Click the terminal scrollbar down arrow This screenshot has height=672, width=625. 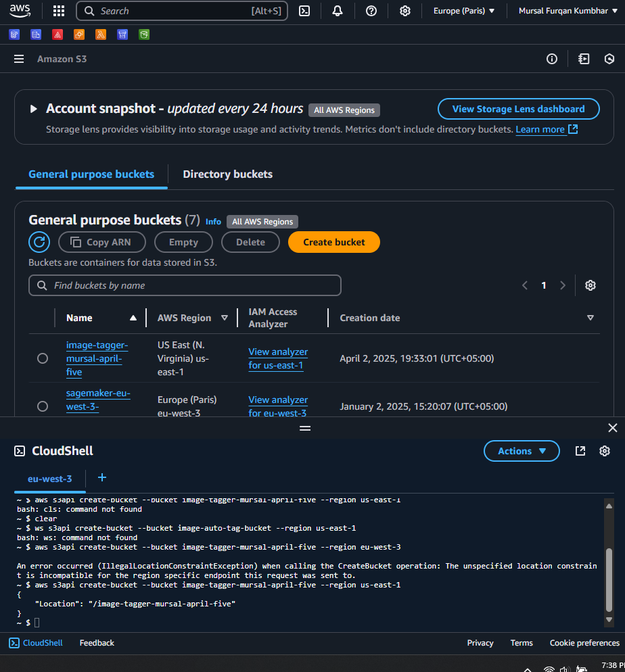(x=609, y=620)
